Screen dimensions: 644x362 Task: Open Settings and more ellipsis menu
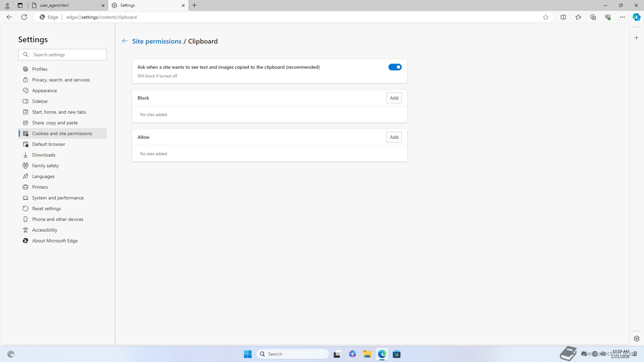point(622,17)
